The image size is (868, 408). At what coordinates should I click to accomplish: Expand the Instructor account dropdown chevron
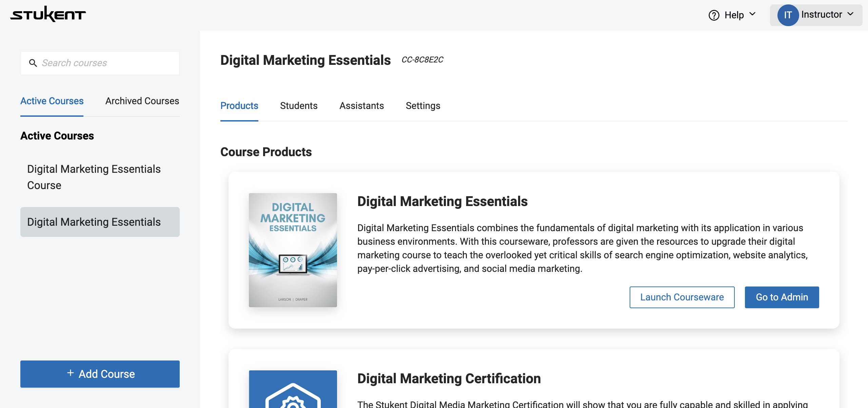850,14
